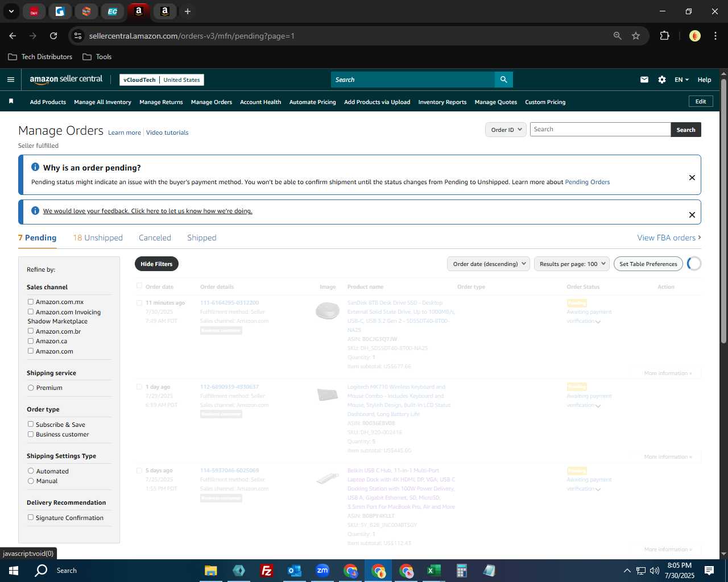Open the Order ID search type dropdown
Screen dimensions: 728x582
tap(506, 130)
